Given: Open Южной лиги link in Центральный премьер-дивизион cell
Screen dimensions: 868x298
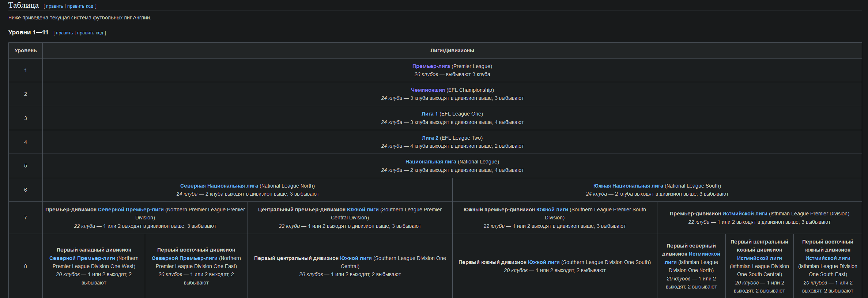Looking at the screenshot, I should [363, 210].
